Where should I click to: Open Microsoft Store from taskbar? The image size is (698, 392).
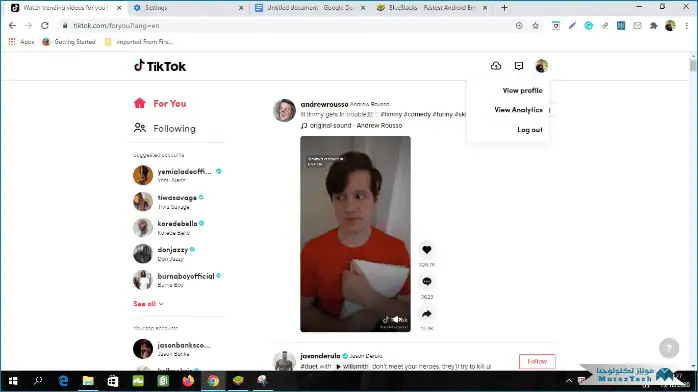tap(113, 381)
